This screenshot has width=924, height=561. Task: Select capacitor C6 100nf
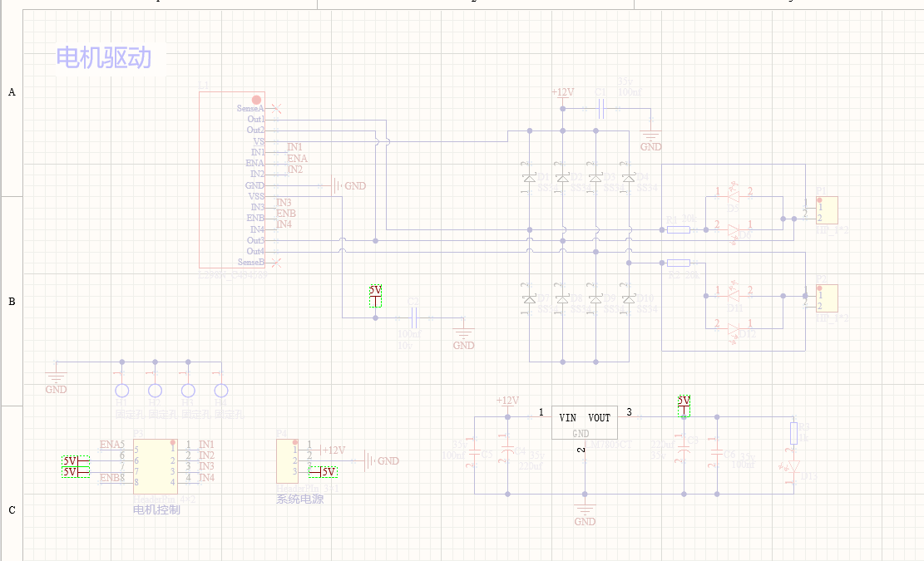[x=717, y=452]
